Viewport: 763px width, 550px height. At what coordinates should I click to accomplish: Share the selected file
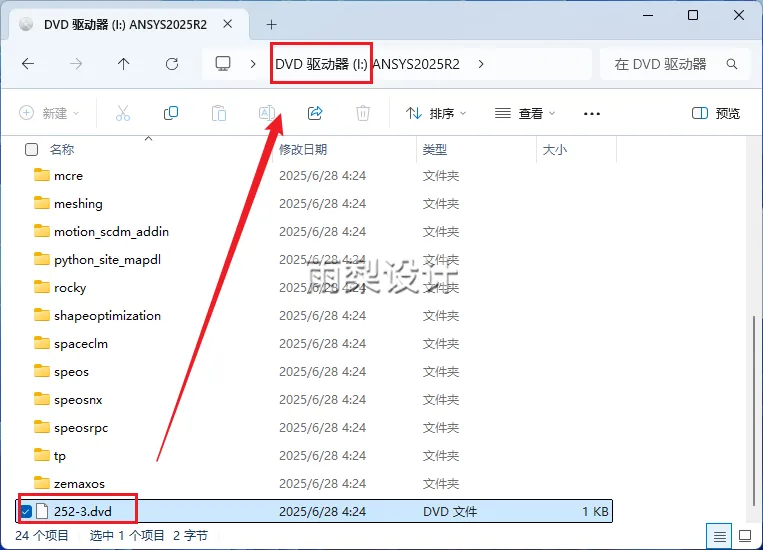(315, 113)
